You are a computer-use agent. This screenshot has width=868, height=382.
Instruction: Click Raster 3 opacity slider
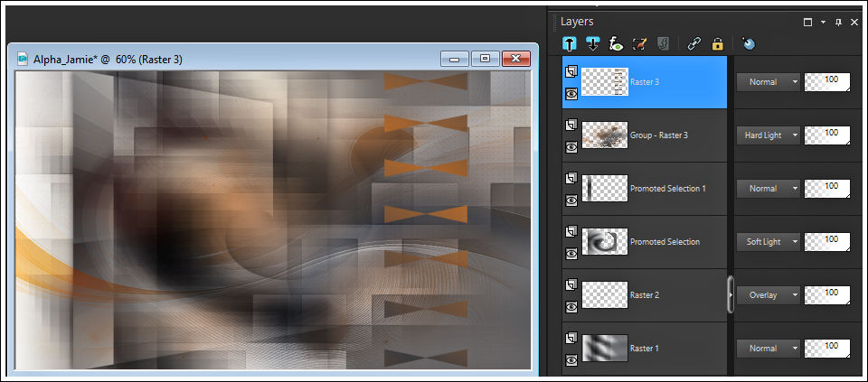[x=827, y=82]
